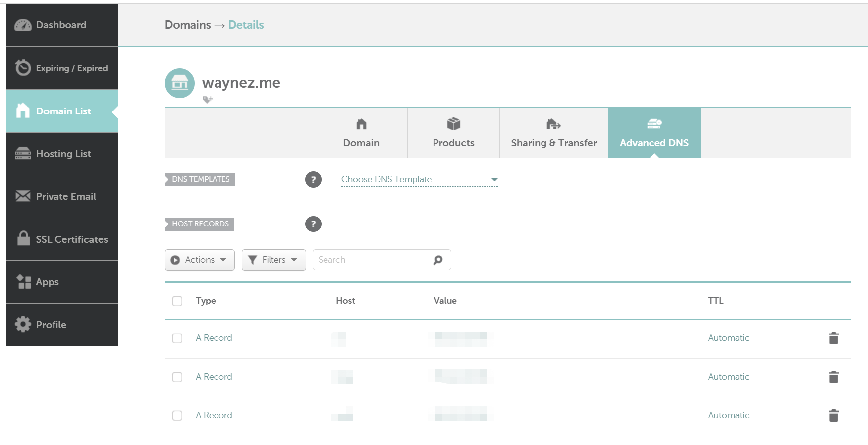Delete the third A Record with trash icon
The width and height of the screenshot is (868, 445).
click(x=833, y=416)
